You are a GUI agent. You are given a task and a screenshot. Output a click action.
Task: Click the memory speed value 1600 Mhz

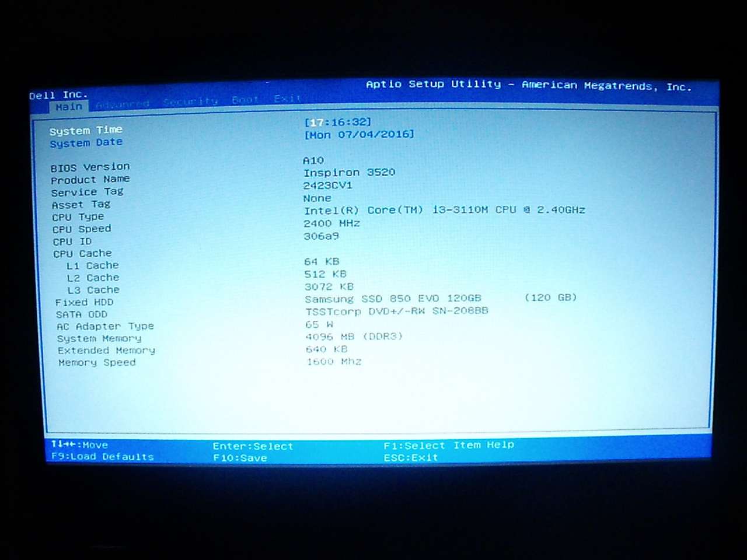coord(334,362)
